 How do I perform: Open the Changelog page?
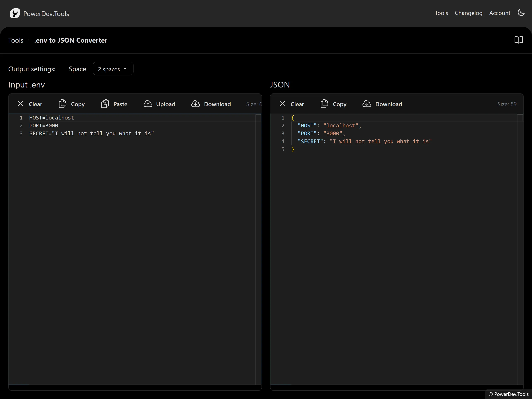click(468, 13)
